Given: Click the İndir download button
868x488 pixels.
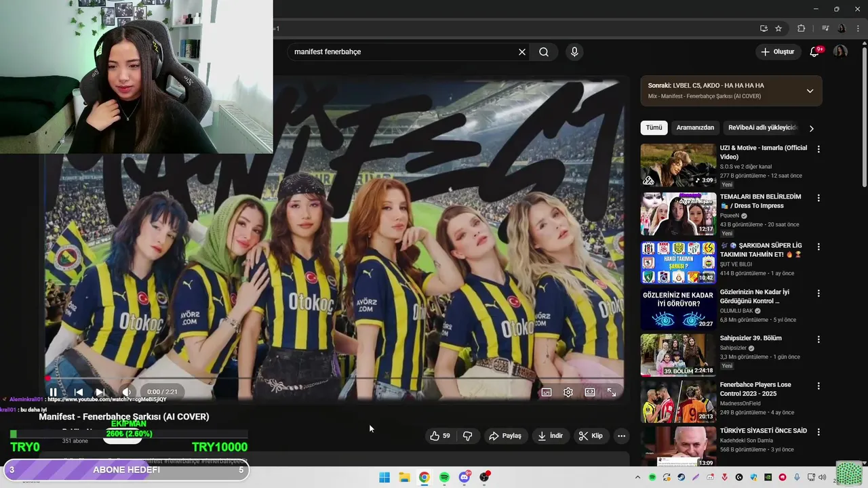Looking at the screenshot, I should (x=551, y=436).
